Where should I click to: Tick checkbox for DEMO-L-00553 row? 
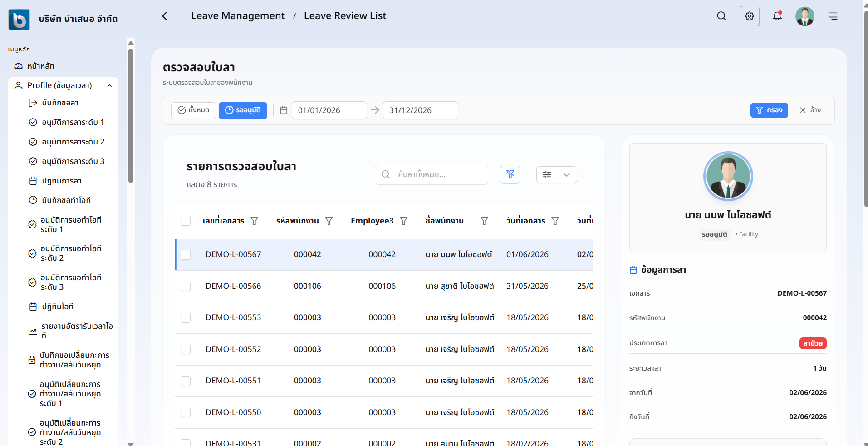pos(186,318)
